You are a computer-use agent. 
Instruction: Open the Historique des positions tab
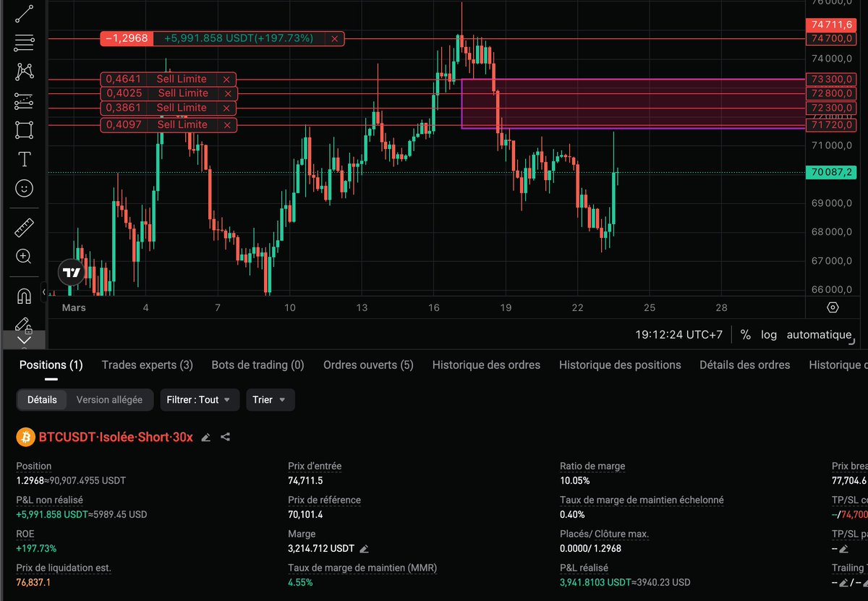620,365
